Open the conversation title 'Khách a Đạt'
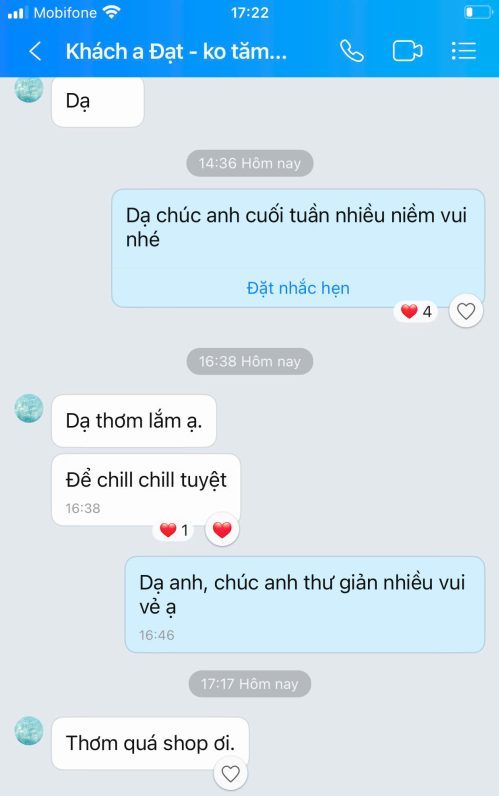Viewport: 499px width, 796px height. click(176, 51)
